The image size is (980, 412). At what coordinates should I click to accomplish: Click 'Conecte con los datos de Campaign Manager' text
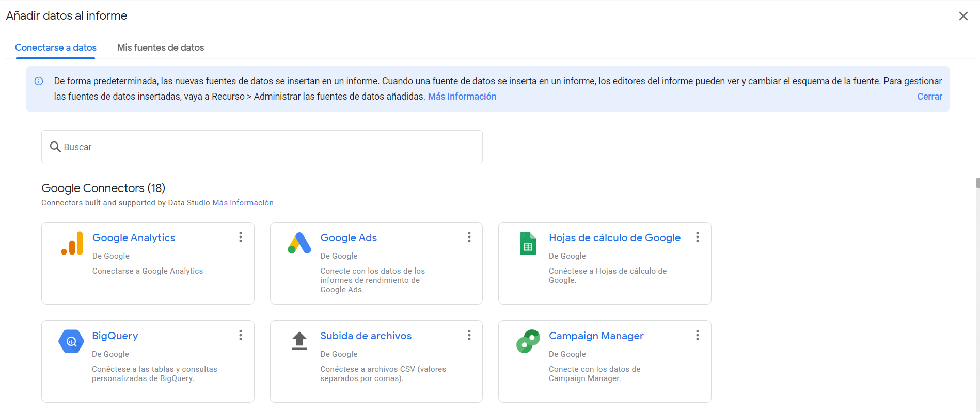point(595,374)
